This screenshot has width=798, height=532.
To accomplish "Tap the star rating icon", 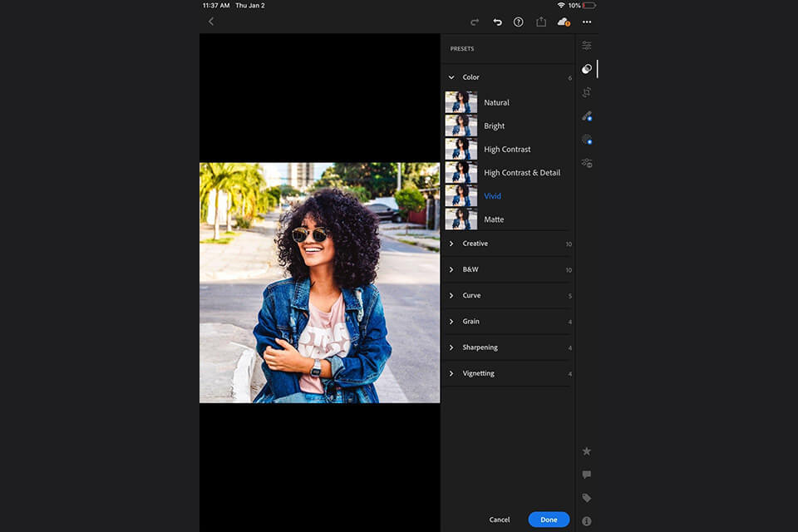I will (587, 451).
